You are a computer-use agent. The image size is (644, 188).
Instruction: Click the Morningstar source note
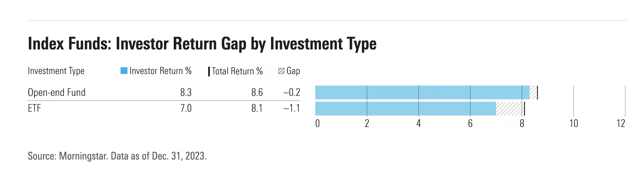[117, 156]
